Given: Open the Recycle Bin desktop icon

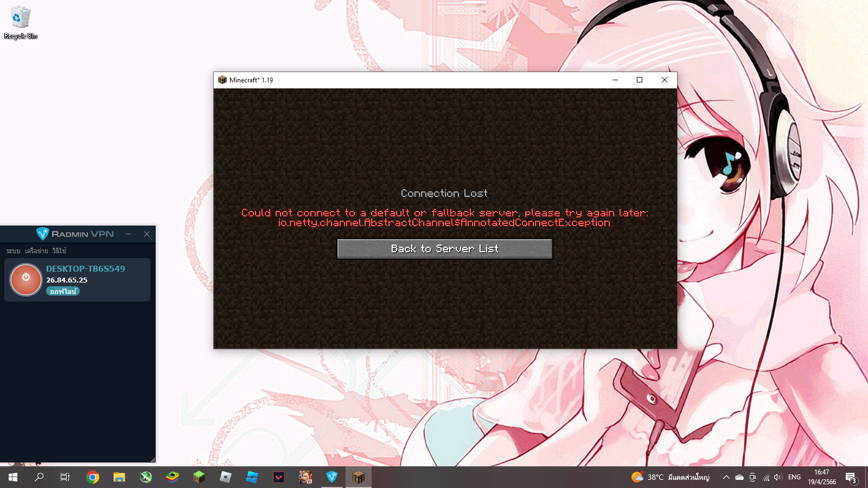Looking at the screenshot, I should pos(21,23).
